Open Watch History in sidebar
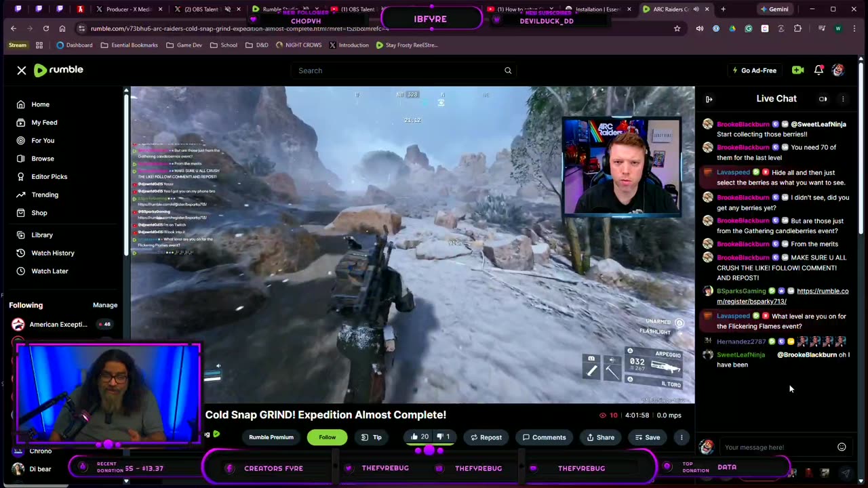 [53, 253]
